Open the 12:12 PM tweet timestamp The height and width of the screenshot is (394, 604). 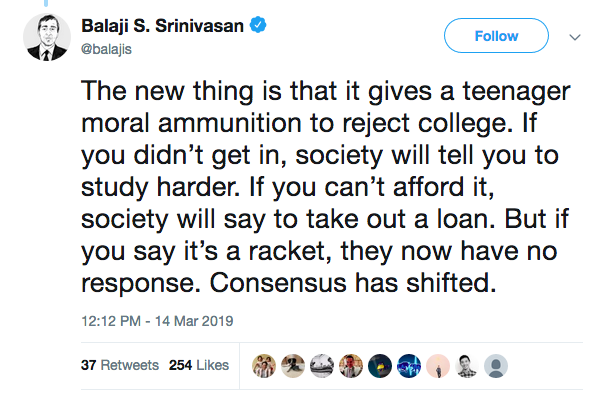[x=157, y=321]
